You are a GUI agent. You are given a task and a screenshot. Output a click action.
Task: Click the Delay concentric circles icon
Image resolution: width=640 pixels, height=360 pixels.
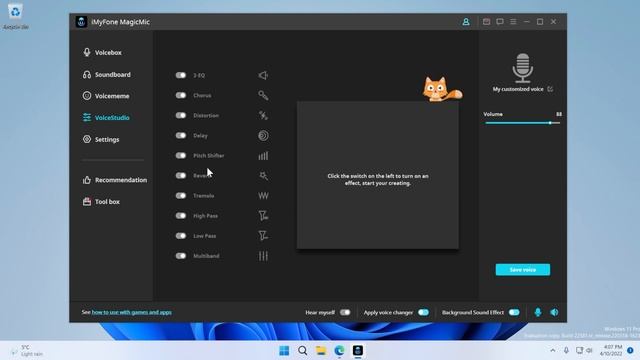263,136
